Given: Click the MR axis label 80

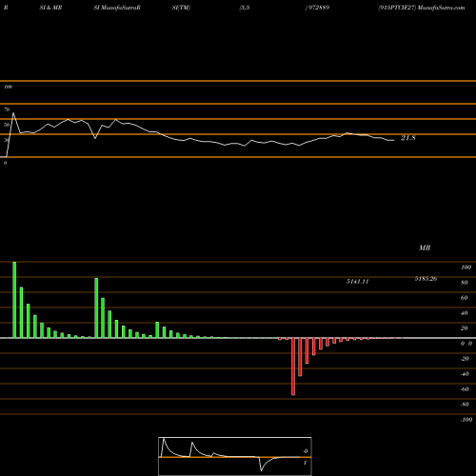Looking at the screenshot, I should coord(465,283).
